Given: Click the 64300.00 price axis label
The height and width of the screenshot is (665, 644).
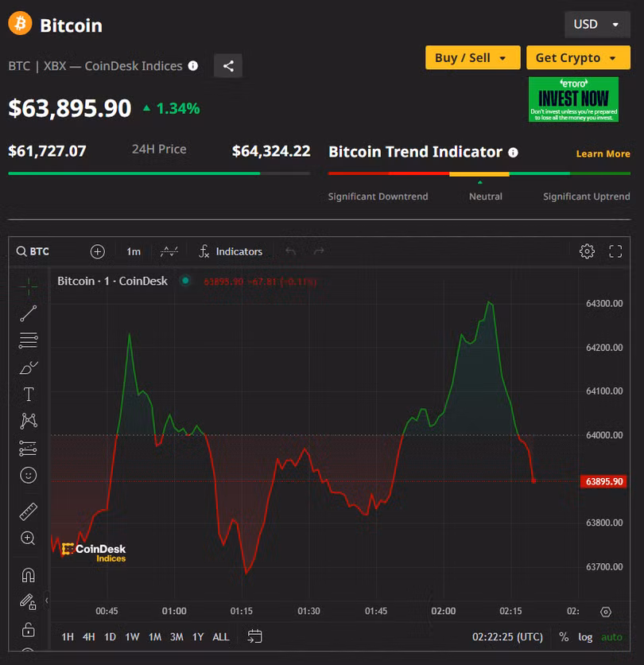Looking at the screenshot, I should click(604, 303).
